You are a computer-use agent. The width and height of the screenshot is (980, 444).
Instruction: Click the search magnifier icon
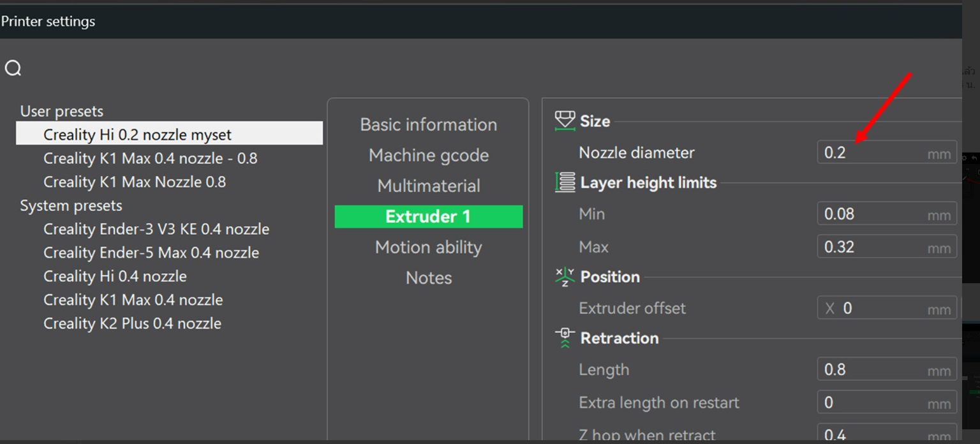coord(13,68)
